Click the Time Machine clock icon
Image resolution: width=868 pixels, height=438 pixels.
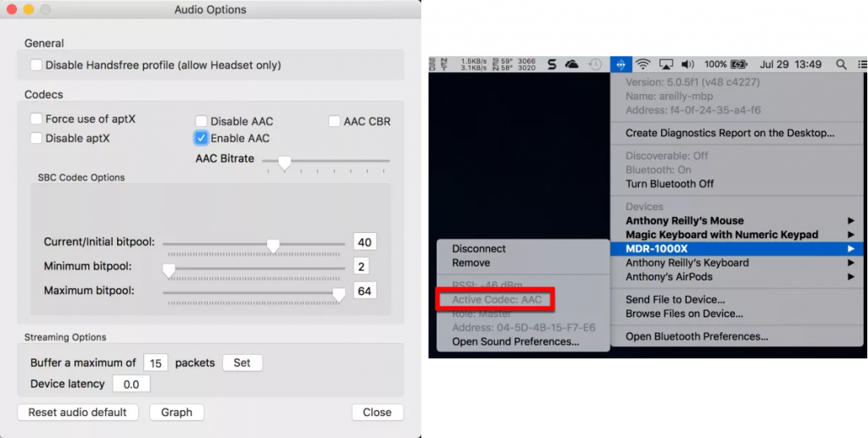[x=594, y=64]
